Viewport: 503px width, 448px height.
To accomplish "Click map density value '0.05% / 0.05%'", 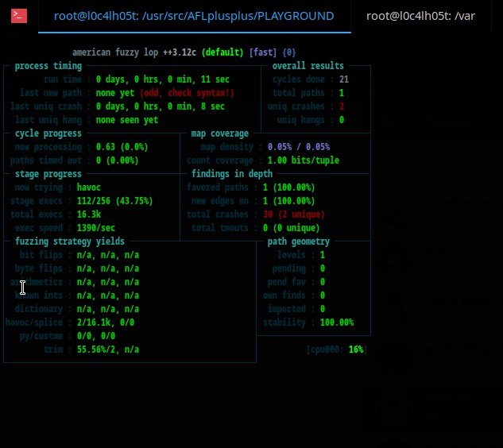I will [x=299, y=147].
